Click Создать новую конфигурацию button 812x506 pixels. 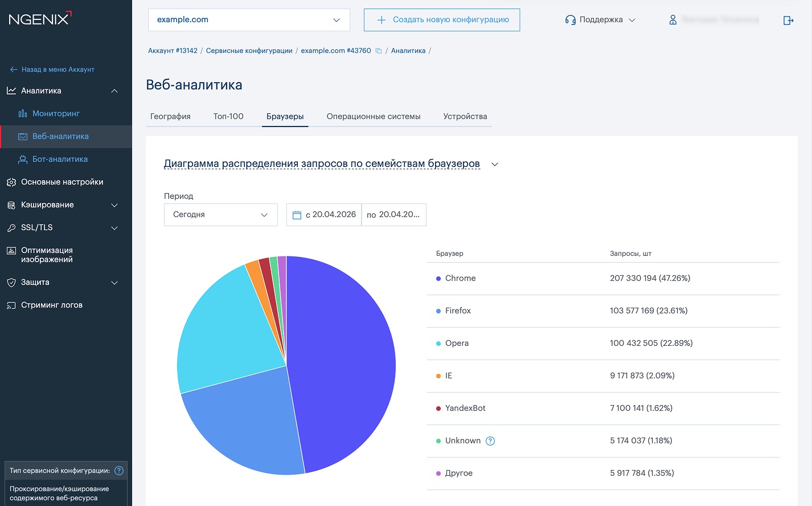pos(442,20)
